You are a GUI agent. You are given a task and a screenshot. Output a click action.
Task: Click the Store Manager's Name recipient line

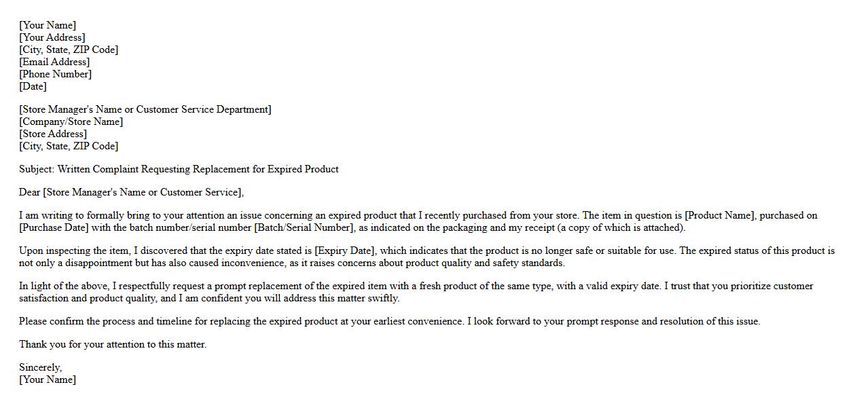tap(145, 109)
